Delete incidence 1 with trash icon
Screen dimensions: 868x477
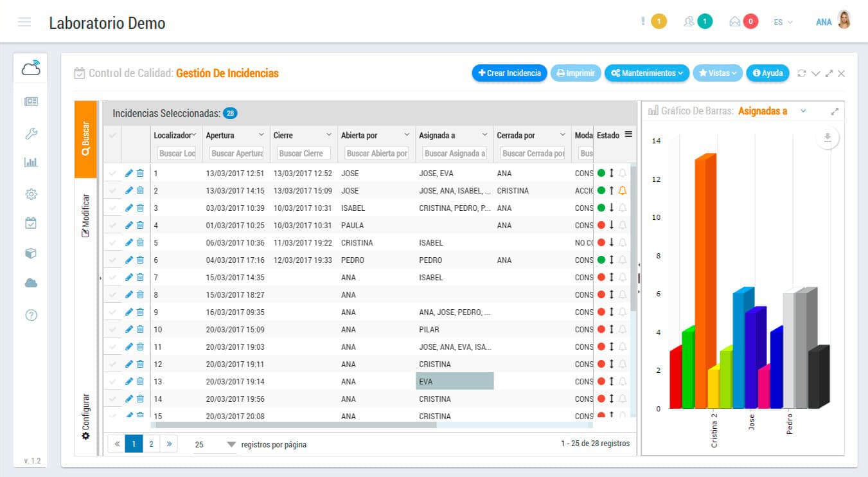click(x=140, y=173)
